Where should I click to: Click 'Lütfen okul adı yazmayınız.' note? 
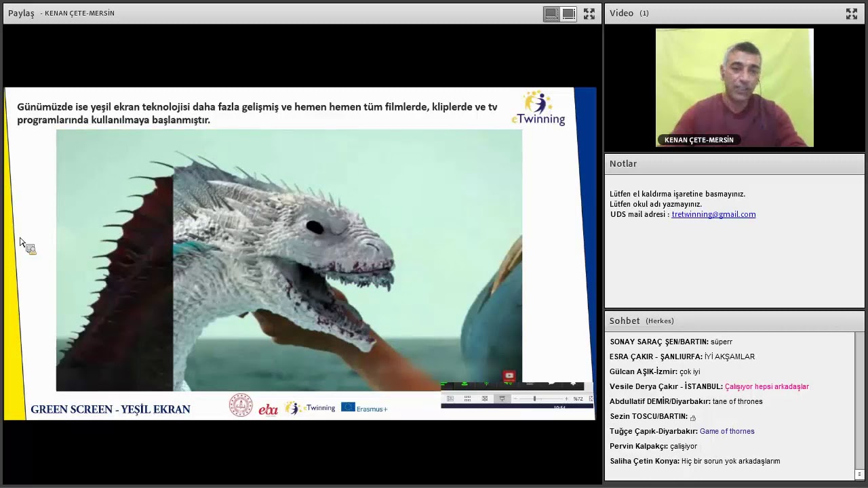coord(655,204)
